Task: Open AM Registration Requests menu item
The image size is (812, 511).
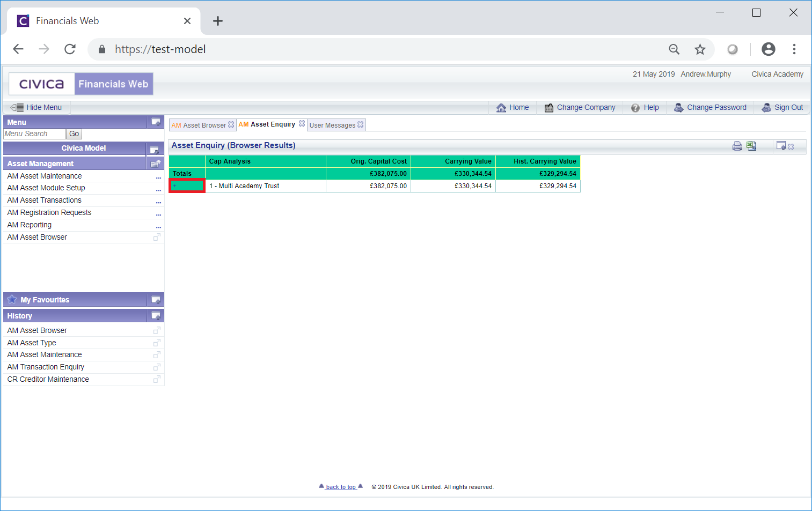Action: tap(49, 212)
